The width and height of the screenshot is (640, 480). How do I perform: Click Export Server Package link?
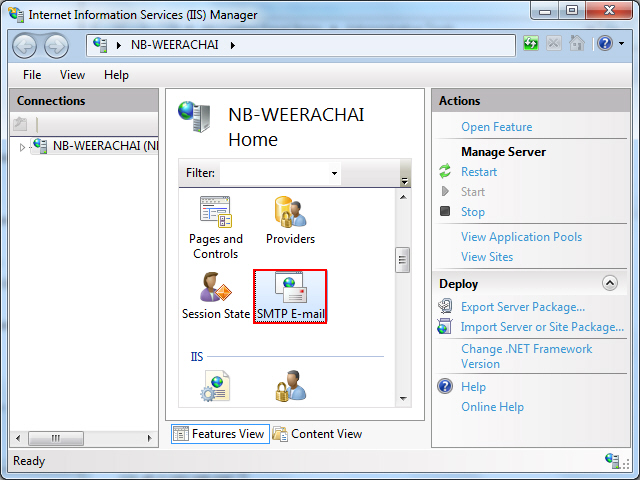click(523, 307)
